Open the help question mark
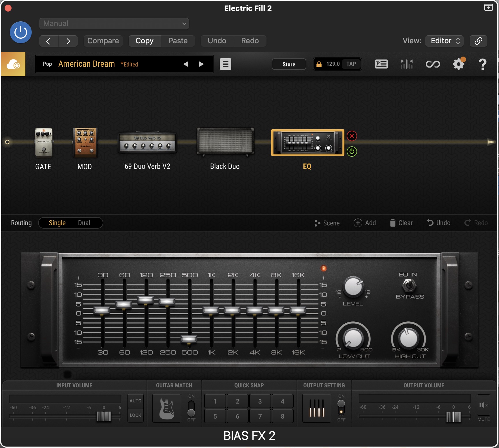Screen dimensions: 499x448 483,64
